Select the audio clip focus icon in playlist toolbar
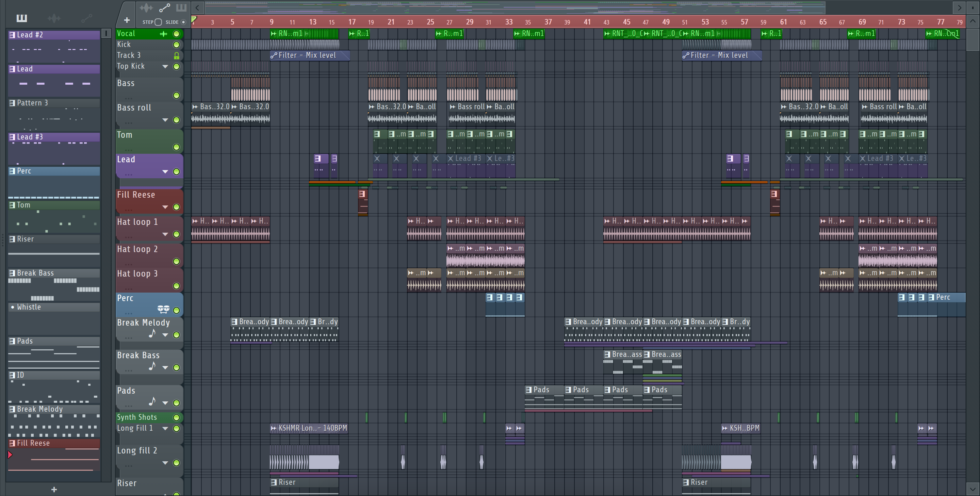Screen dimensions: 980x496 [146, 8]
